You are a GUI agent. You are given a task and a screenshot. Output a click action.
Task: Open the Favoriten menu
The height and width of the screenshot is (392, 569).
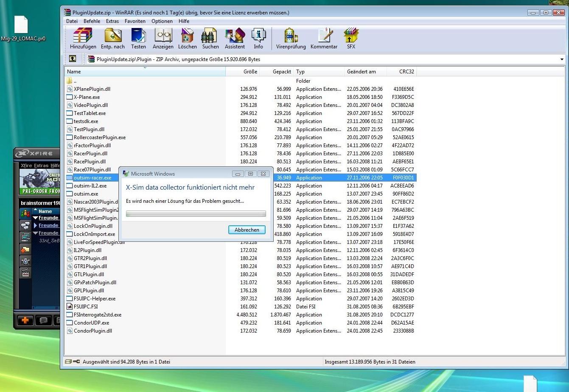click(135, 21)
